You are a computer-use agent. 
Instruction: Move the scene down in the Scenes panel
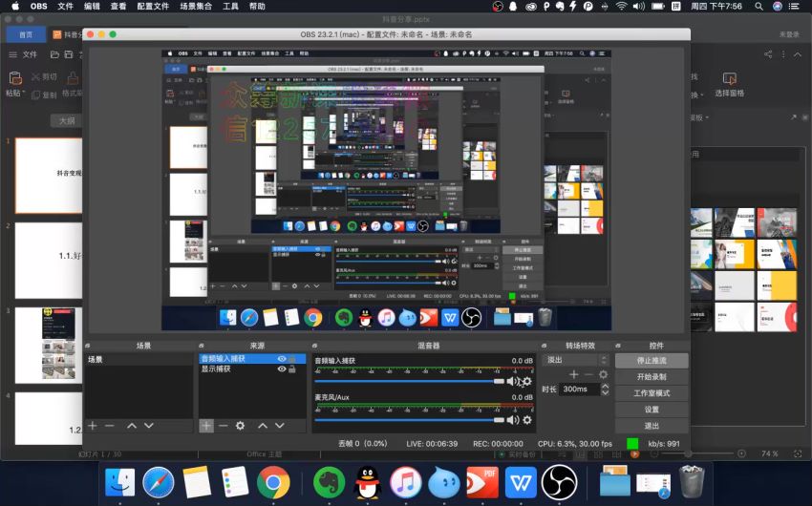pos(149,425)
